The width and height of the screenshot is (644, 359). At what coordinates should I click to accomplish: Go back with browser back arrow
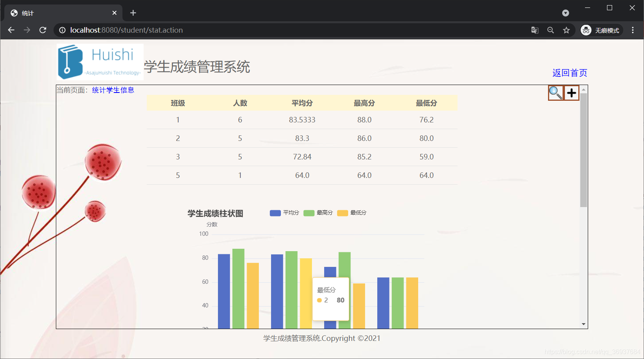pyautogui.click(x=11, y=30)
